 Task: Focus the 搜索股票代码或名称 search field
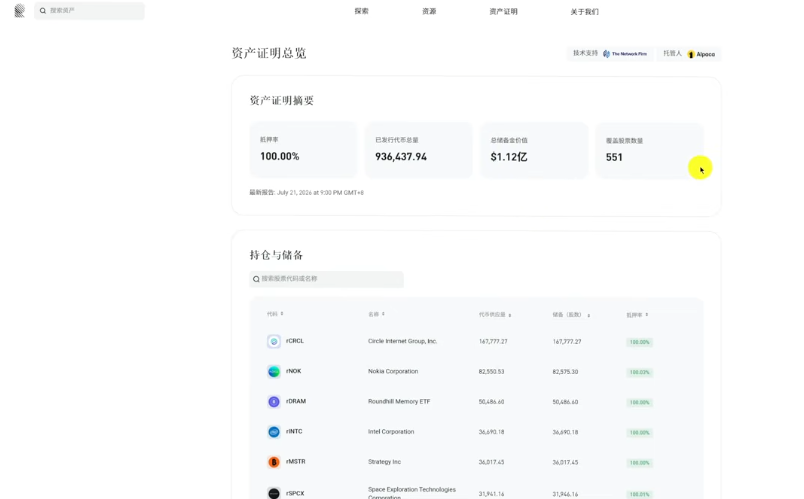pos(327,279)
